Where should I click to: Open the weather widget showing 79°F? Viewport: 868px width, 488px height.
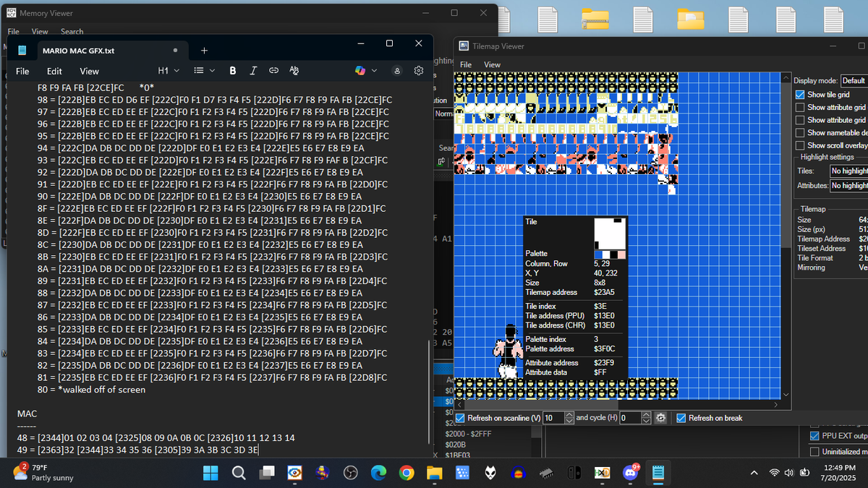point(43,473)
